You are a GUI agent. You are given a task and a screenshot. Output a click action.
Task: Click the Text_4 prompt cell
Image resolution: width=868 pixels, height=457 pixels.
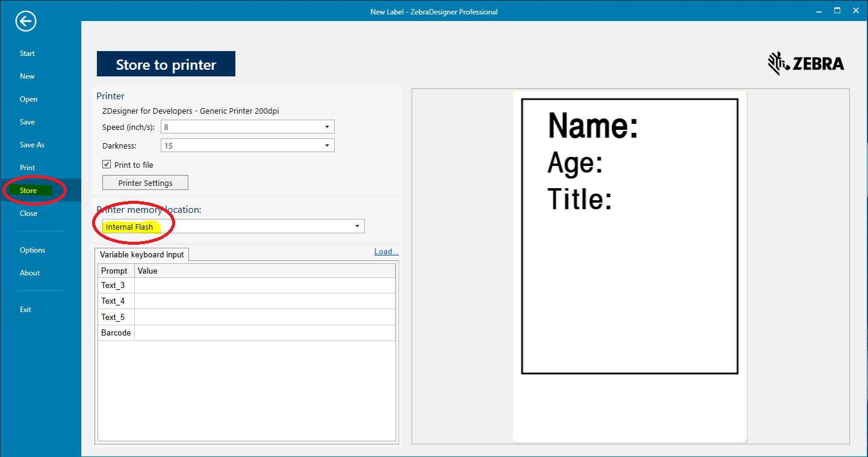[116, 301]
